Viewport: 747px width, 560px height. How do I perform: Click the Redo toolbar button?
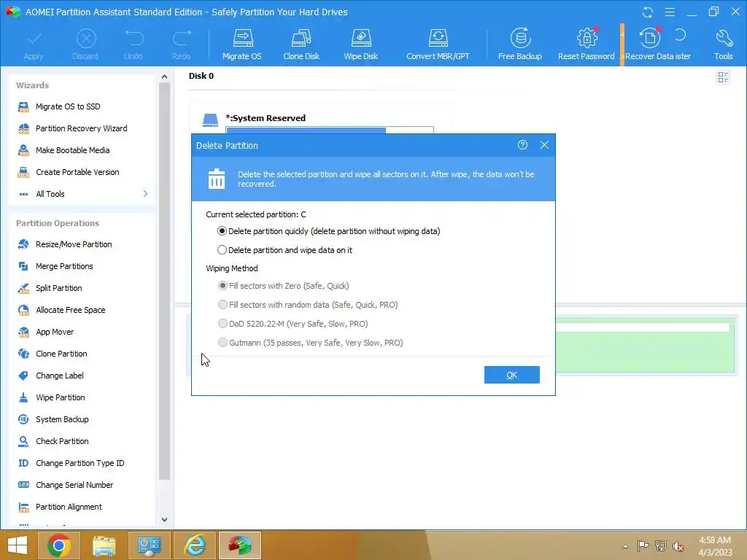(182, 44)
